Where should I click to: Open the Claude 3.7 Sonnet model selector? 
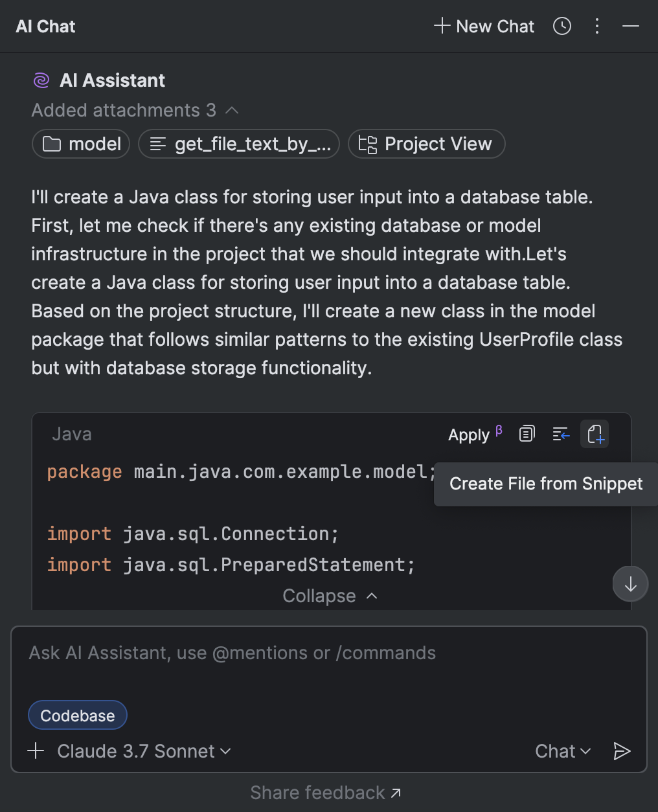[143, 751]
